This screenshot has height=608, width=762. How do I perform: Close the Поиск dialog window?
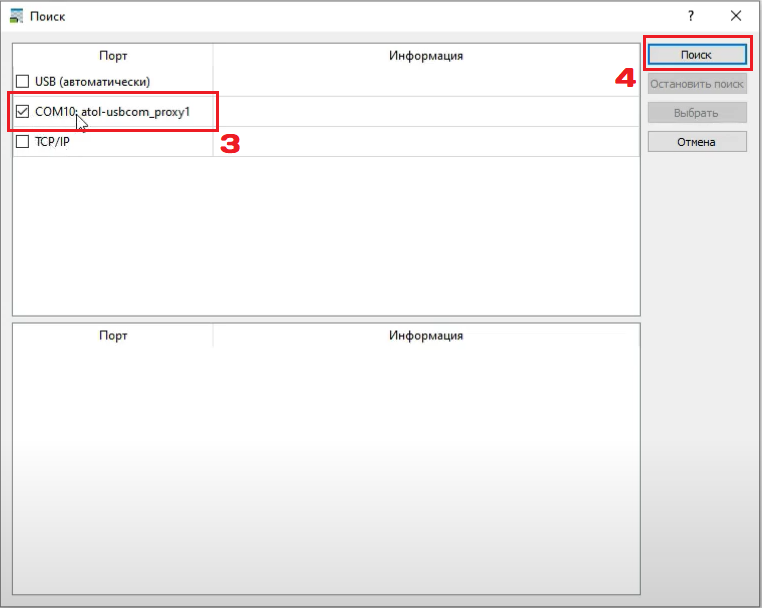click(x=736, y=16)
